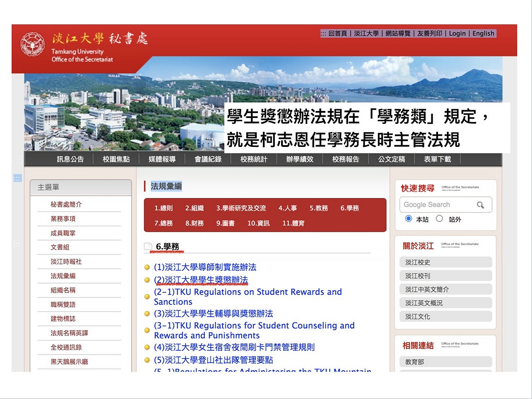Open (1)淡江大學導師制實施辦法 regulation
Viewport: 532px width, 399px height.
[205, 267]
